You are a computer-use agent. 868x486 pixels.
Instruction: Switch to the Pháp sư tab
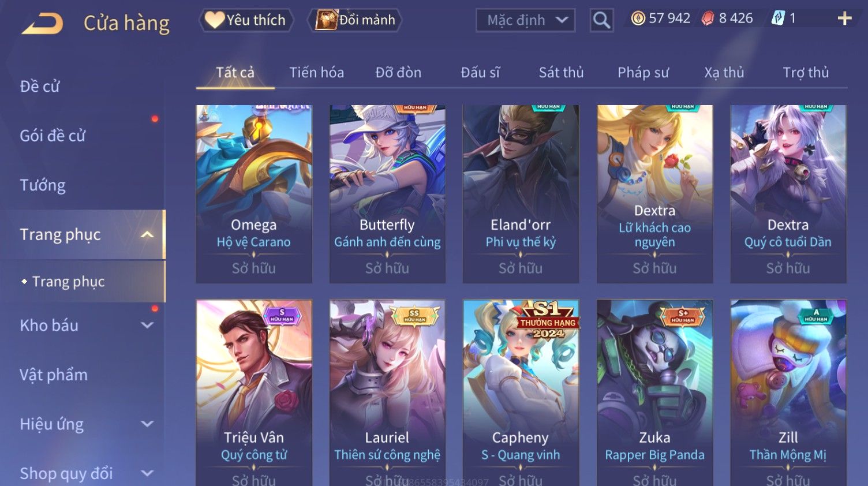click(643, 72)
